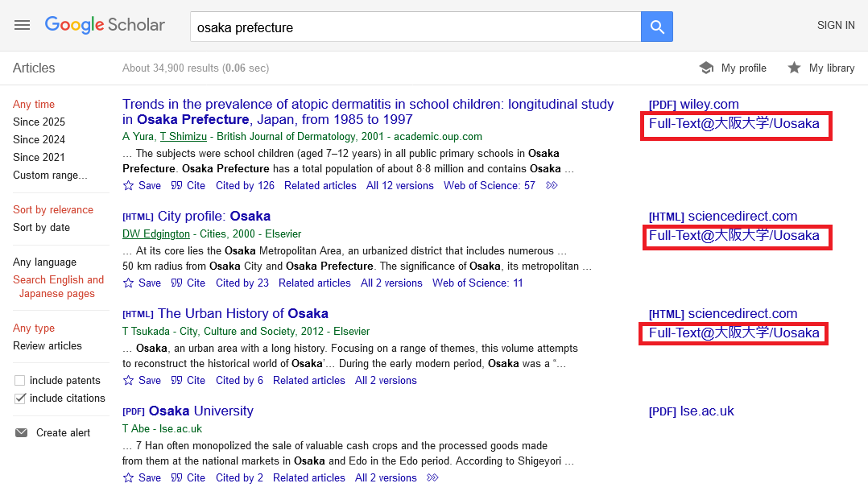
Task: Select Sort by relevance
Action: coord(53,209)
